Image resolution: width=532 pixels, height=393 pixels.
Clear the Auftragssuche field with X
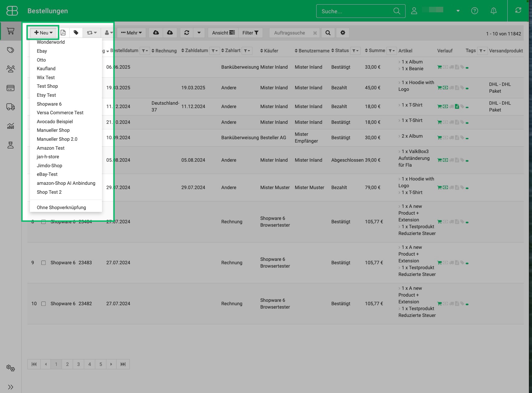click(x=315, y=33)
